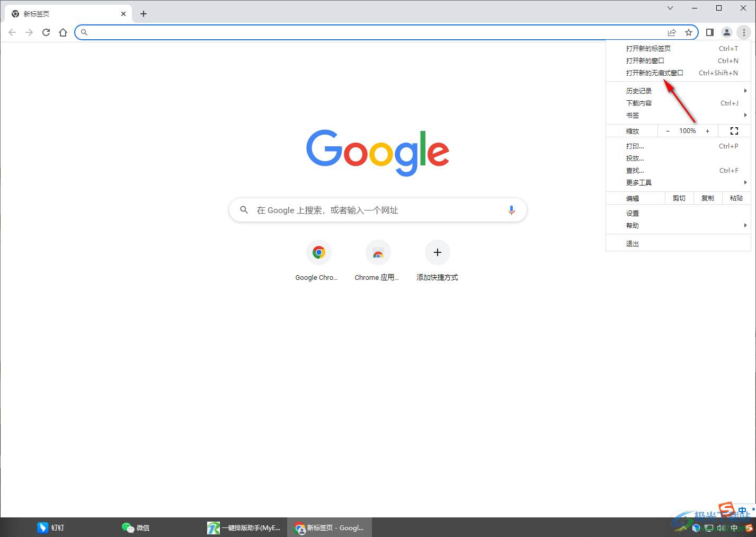The image size is (756, 537).
Task: Select the 新标签页 tab
Action: 67,14
